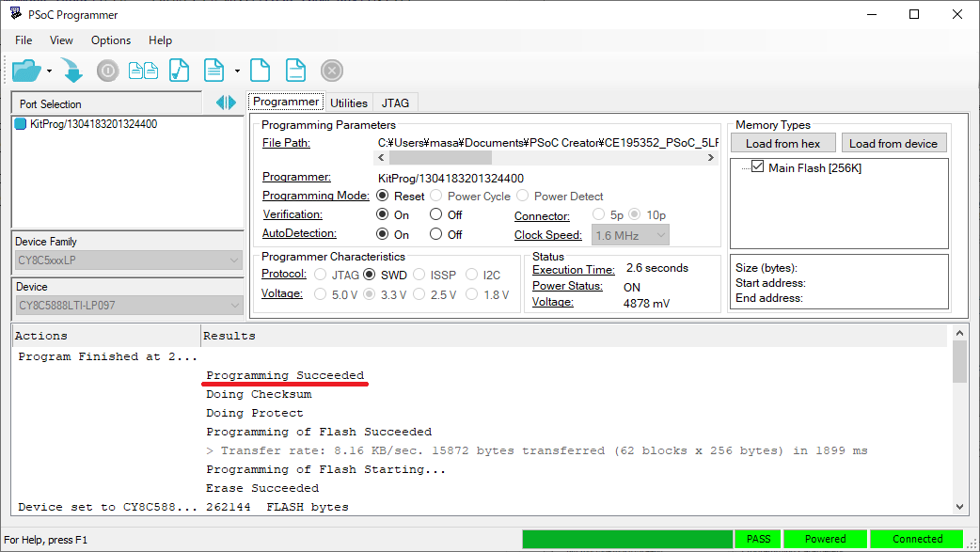Open the Clock Speed 1.6 MHz dropdown
This screenshot has height=552, width=980.
630,235
